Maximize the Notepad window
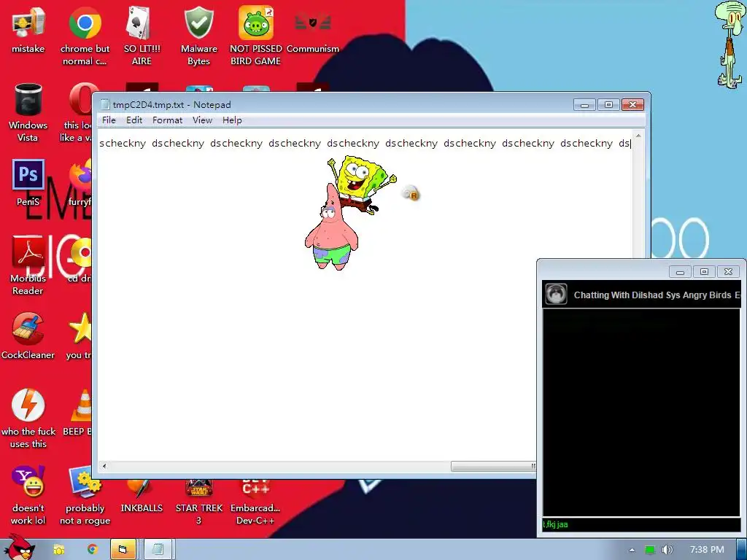747x560 pixels. pyautogui.click(x=608, y=104)
